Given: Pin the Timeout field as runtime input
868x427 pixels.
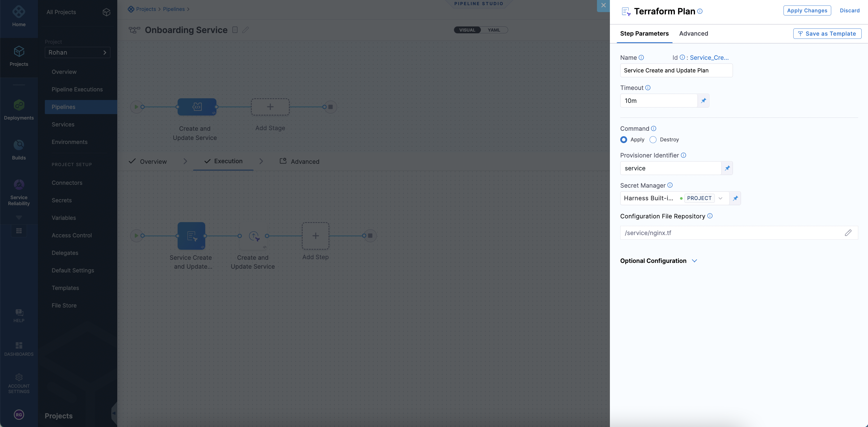Looking at the screenshot, I should (x=703, y=100).
